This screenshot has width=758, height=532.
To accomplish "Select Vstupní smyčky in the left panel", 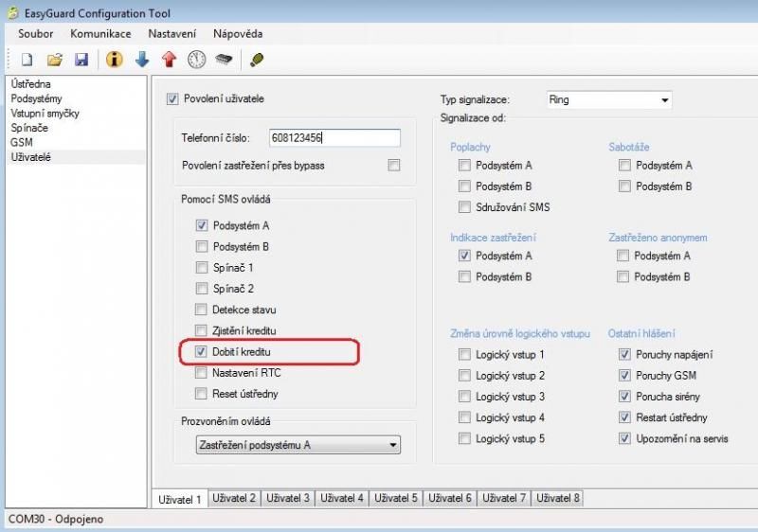I will point(45,114).
